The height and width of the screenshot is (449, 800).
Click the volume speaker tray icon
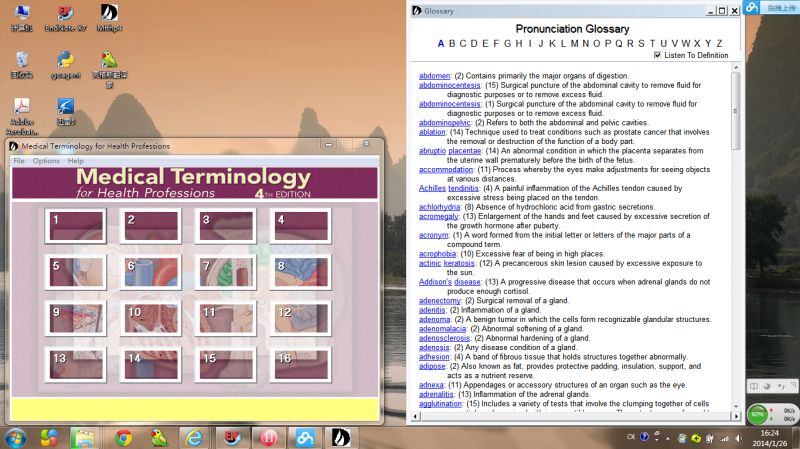click(x=739, y=438)
